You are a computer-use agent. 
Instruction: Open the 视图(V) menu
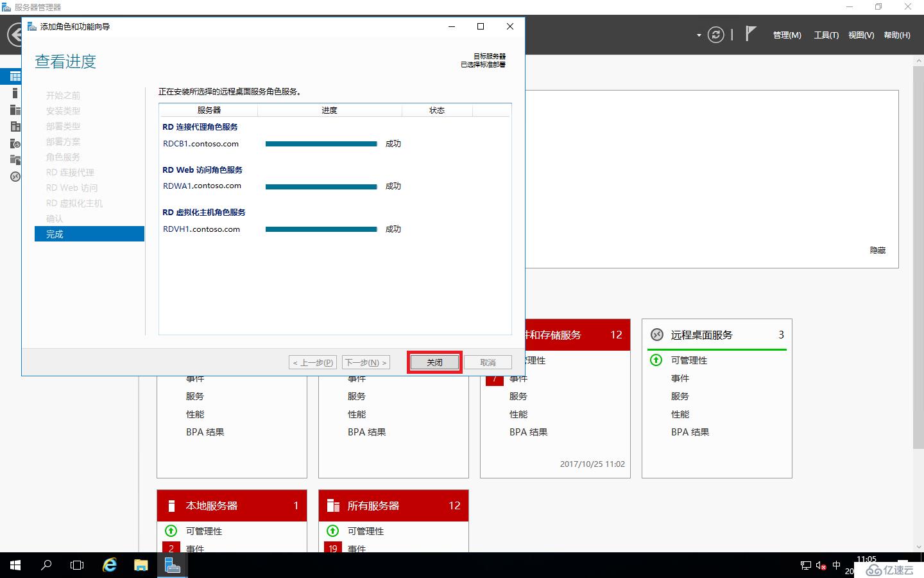(861, 35)
